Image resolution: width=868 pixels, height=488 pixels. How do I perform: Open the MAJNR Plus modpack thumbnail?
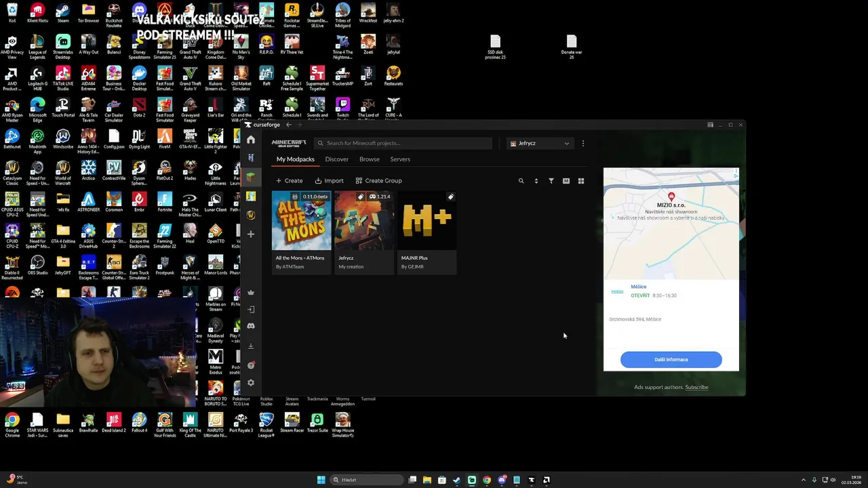point(427,220)
